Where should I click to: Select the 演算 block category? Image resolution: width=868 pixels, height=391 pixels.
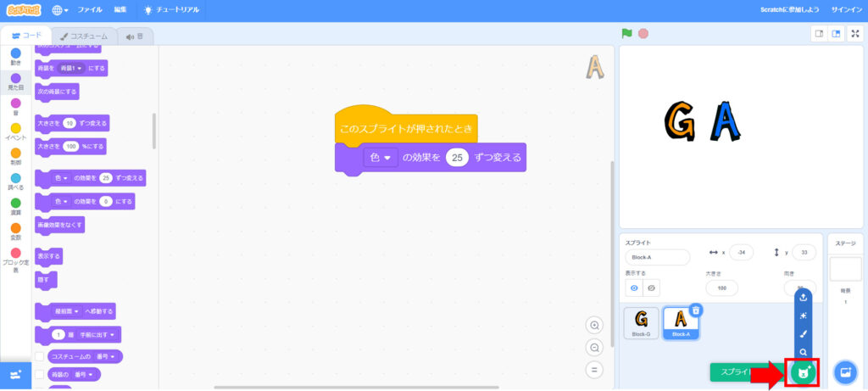(x=15, y=207)
